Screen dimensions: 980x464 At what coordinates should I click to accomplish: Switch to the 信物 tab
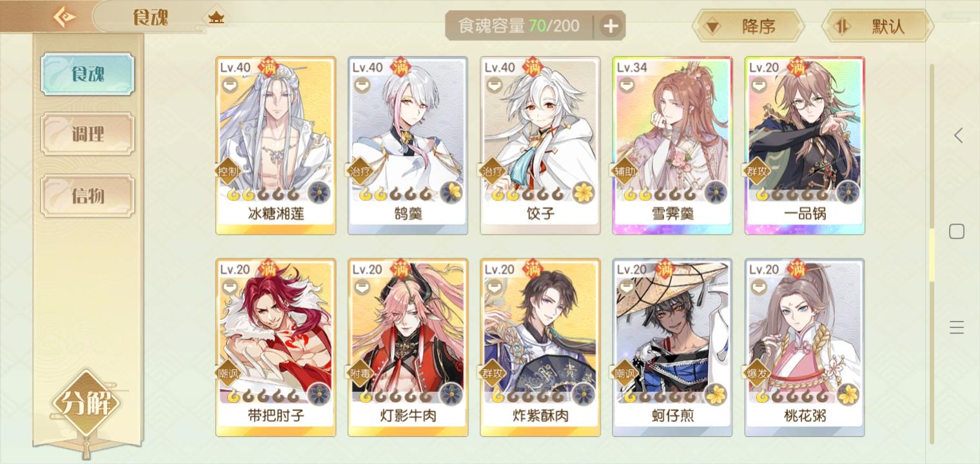coord(88,195)
